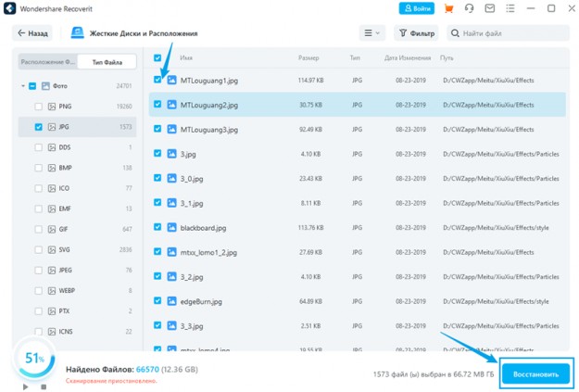The image size is (579, 392).
Task: Click the funnel icon on Фильтр
Action: pos(404,33)
